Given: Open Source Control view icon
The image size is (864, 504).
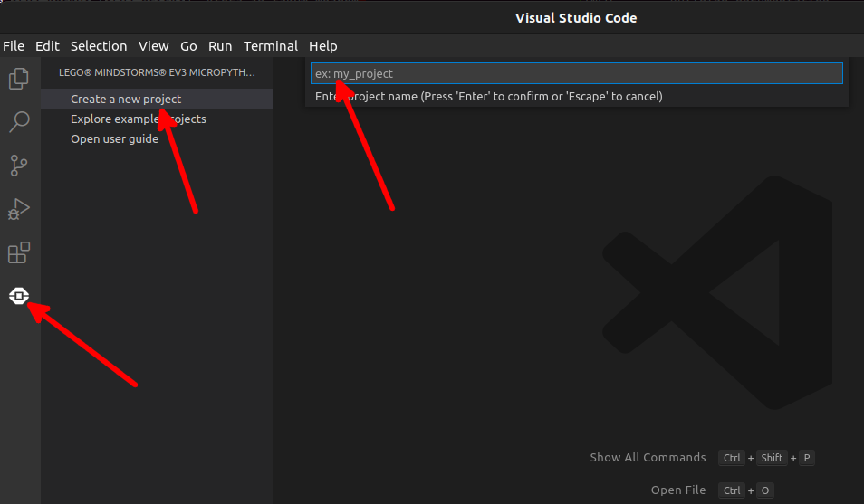Looking at the screenshot, I should coord(19,166).
